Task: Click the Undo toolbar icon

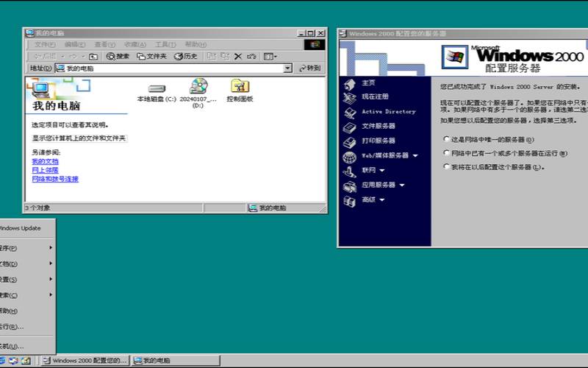Action: point(251,57)
